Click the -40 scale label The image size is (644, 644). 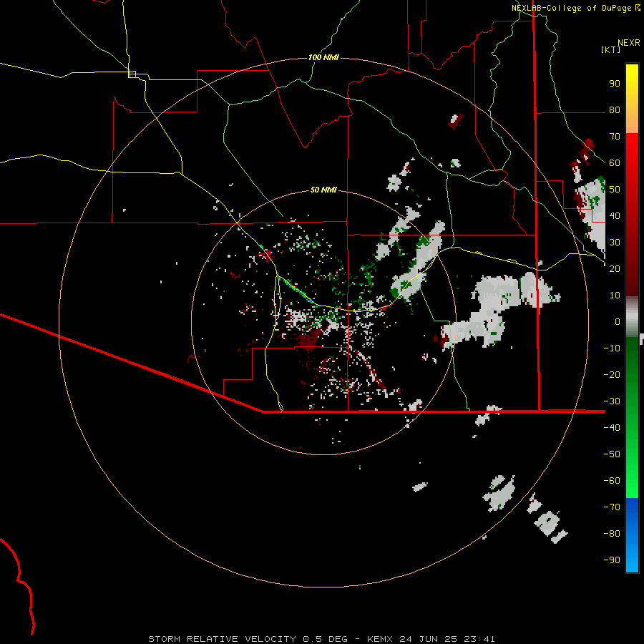pyautogui.click(x=612, y=428)
